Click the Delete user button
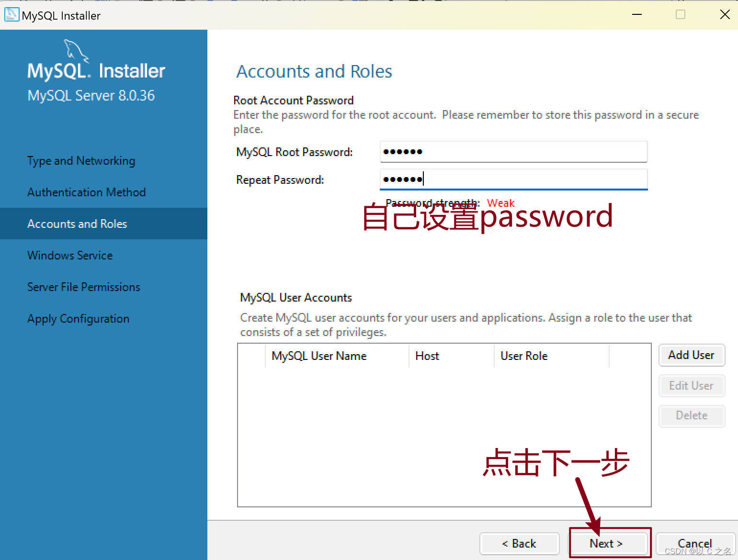This screenshot has width=738, height=560. point(692,415)
